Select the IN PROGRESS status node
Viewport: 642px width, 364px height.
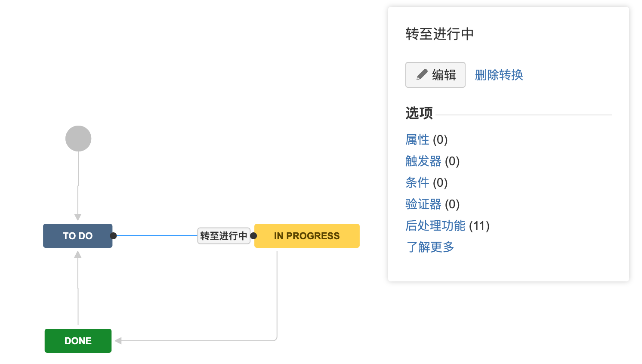coord(307,236)
